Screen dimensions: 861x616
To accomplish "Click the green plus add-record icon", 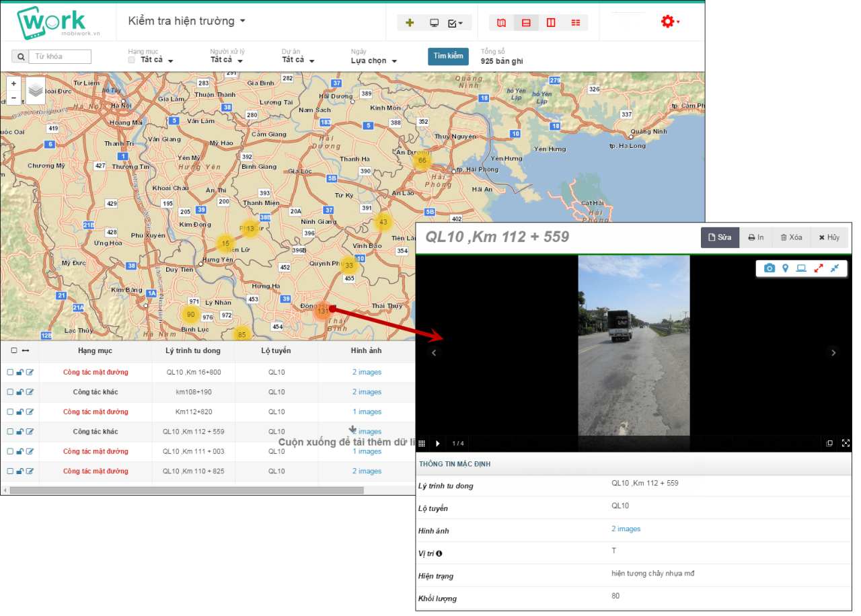I will click(x=410, y=23).
